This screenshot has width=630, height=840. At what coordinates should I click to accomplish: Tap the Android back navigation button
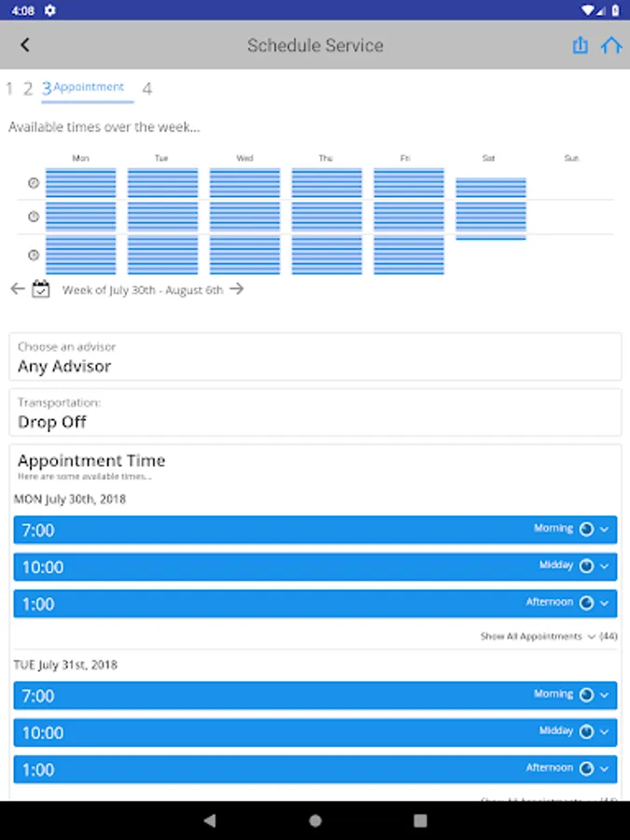[209, 820]
